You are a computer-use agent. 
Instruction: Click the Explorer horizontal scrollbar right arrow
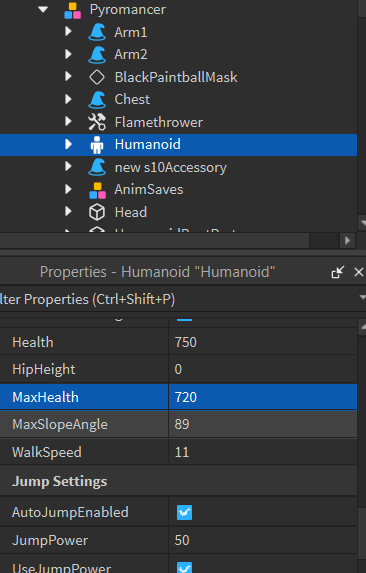pyautogui.click(x=347, y=240)
